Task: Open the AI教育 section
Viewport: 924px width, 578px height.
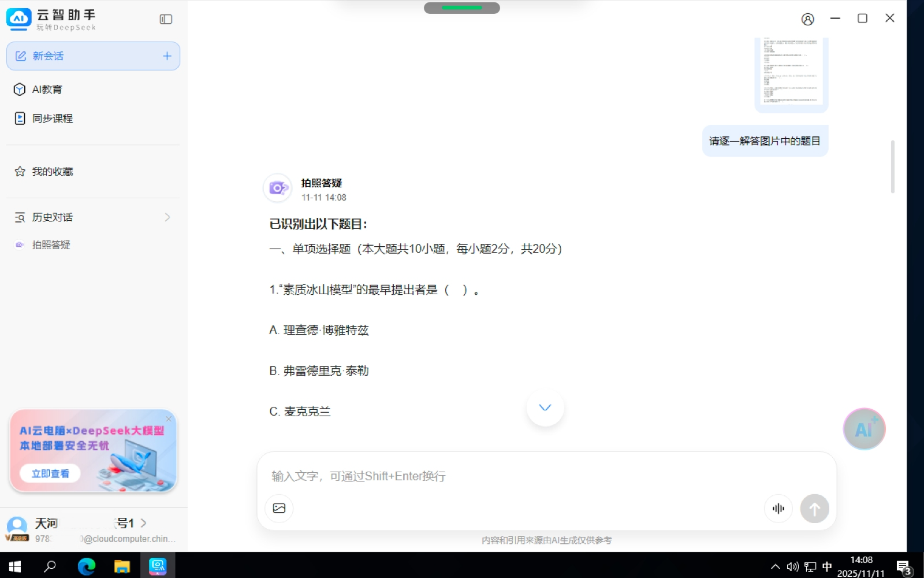Action: (x=47, y=90)
